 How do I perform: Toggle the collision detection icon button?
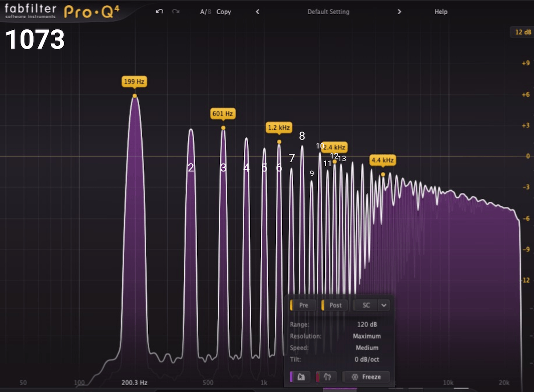327,377
